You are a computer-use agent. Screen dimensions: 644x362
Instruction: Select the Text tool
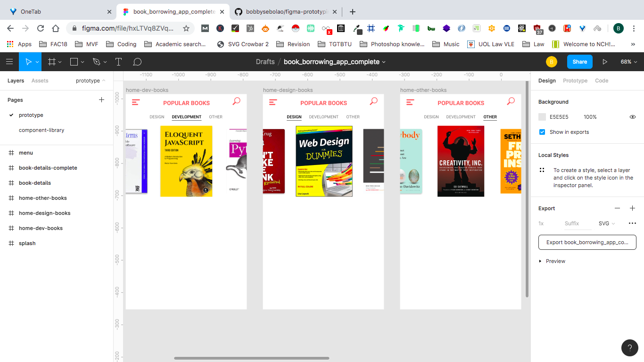coord(118,62)
